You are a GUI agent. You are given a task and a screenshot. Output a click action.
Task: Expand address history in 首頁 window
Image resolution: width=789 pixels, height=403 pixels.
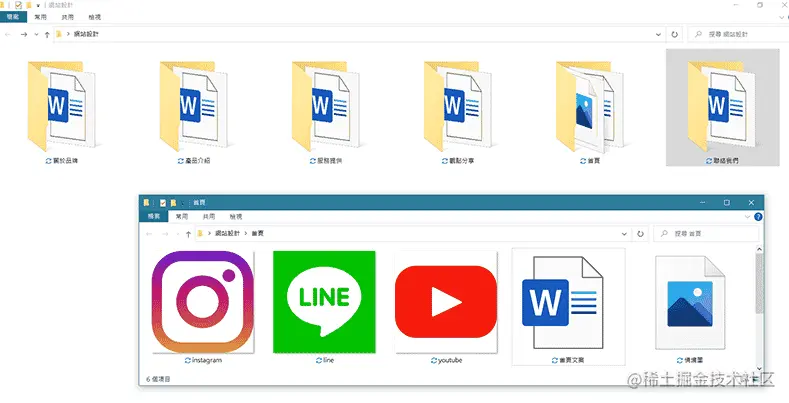(x=624, y=234)
